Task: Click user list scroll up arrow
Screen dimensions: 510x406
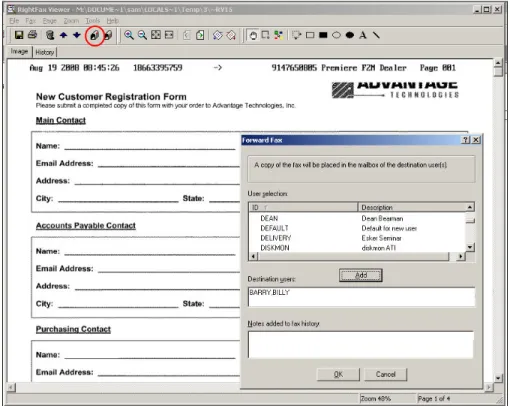Action: [x=470, y=207]
